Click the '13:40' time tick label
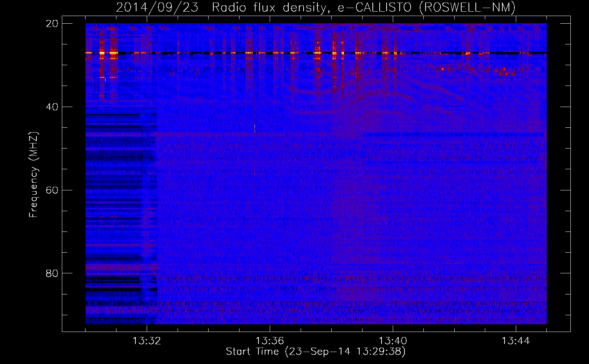This screenshot has height=364, width=589. click(x=393, y=341)
